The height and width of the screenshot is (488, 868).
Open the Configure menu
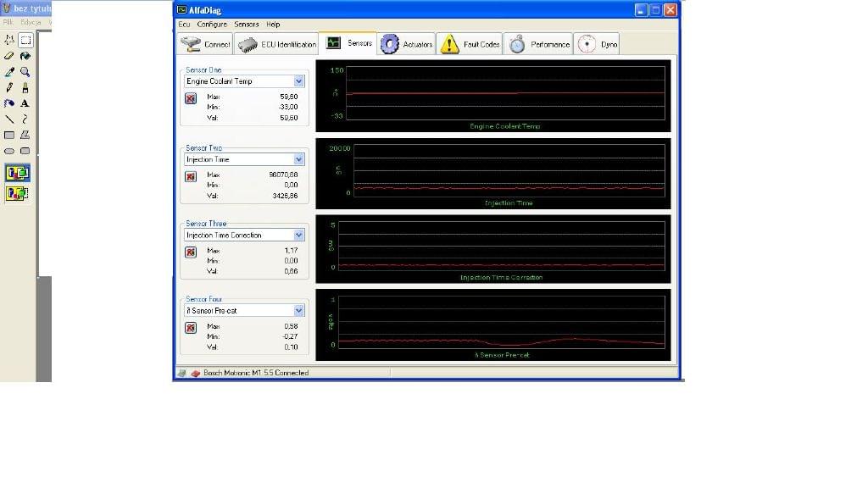[x=212, y=25]
